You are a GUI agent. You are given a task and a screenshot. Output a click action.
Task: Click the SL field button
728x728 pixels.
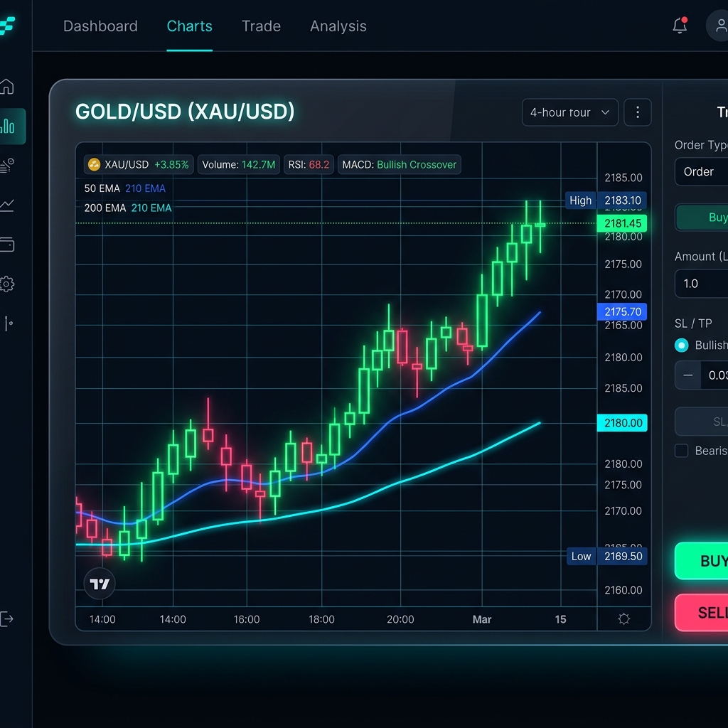[x=701, y=422]
